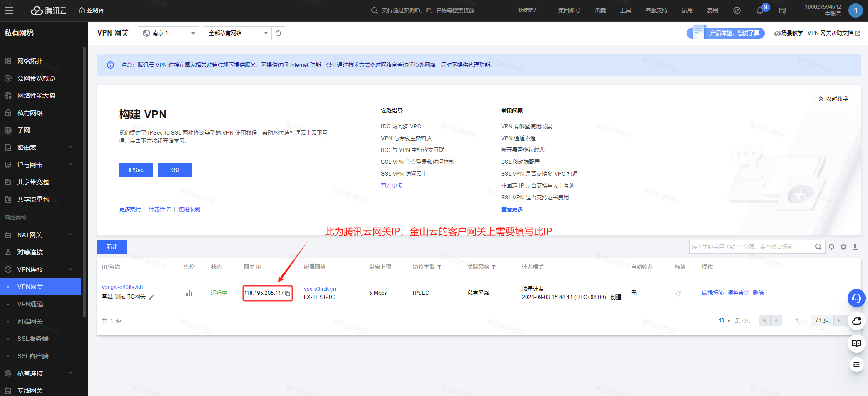Open the hamburger menu at top left
The width and height of the screenshot is (868, 396).
pos(9,10)
